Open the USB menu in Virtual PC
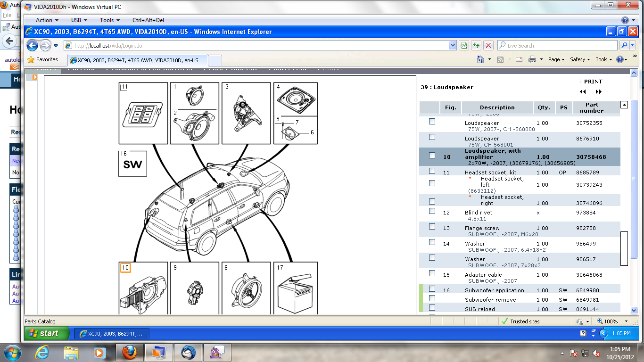This screenshot has height=362, width=644. click(79, 20)
